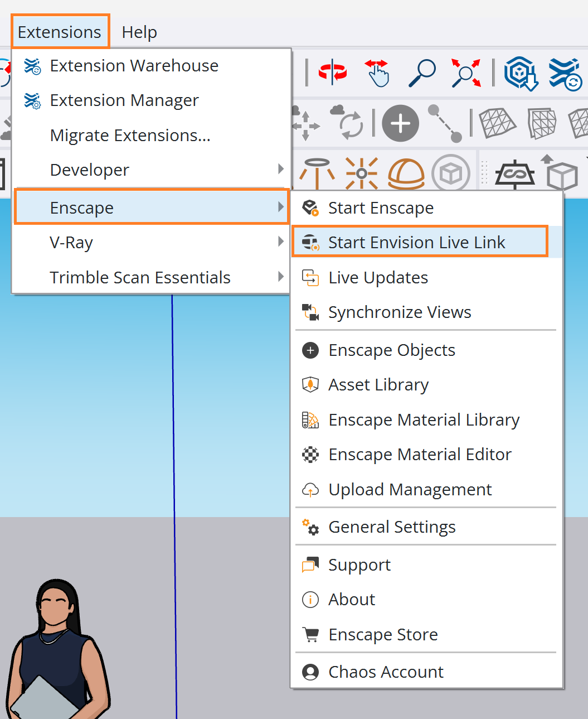Click the cloud sync refresh icon

pos(348,122)
